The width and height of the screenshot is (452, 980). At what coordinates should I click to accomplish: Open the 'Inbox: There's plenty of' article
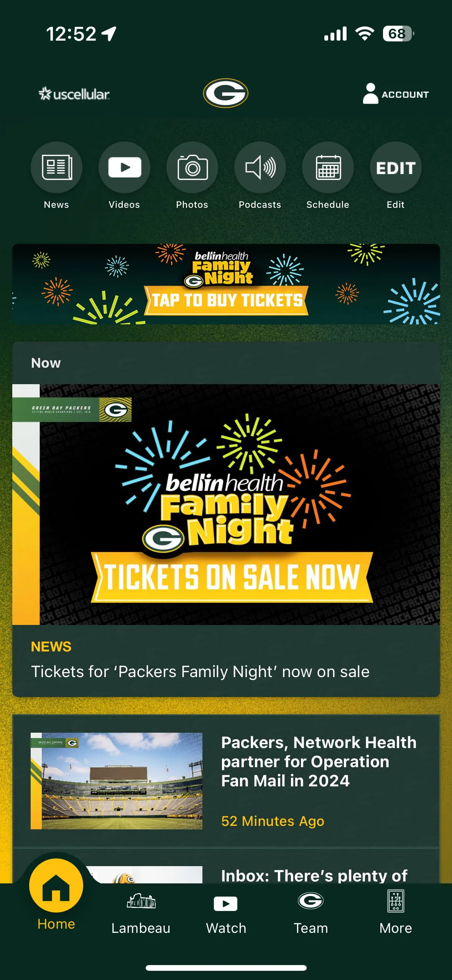click(314, 876)
